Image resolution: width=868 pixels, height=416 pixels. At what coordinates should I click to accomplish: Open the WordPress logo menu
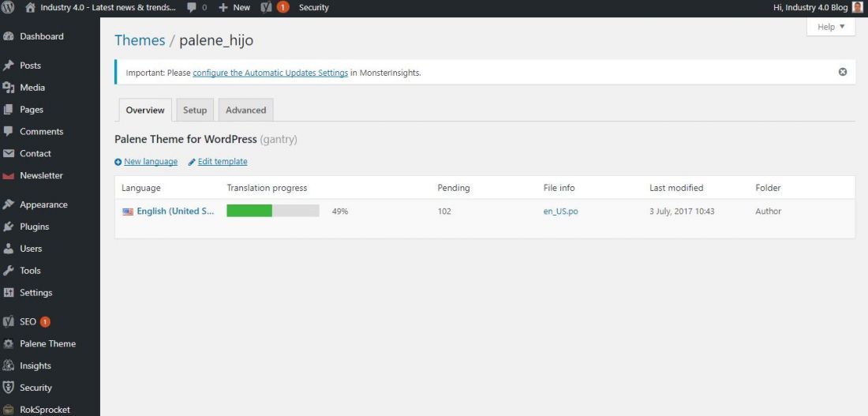pyautogui.click(x=9, y=8)
